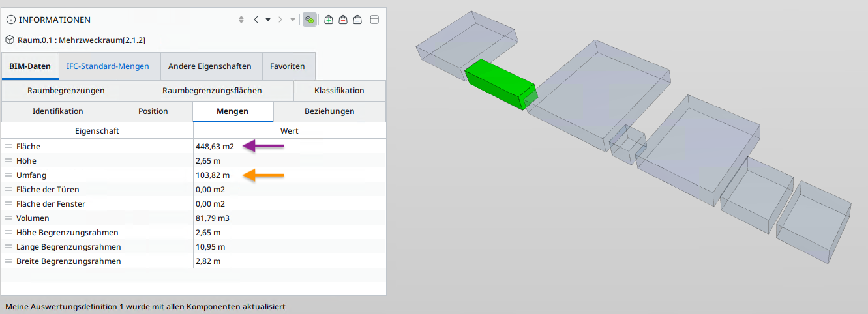Click the value 10,95 m
Screen dimensions: 868x314
point(210,247)
